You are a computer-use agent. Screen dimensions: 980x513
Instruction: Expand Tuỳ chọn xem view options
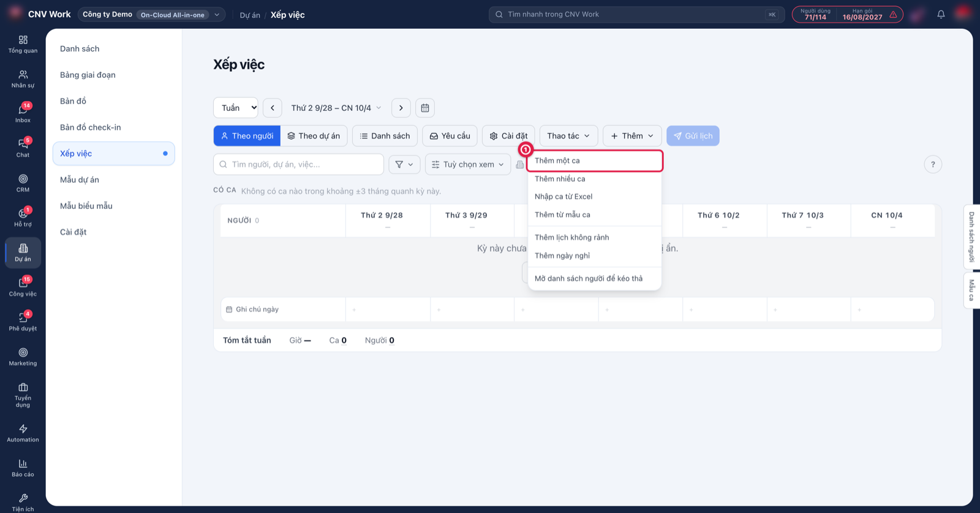coord(468,164)
